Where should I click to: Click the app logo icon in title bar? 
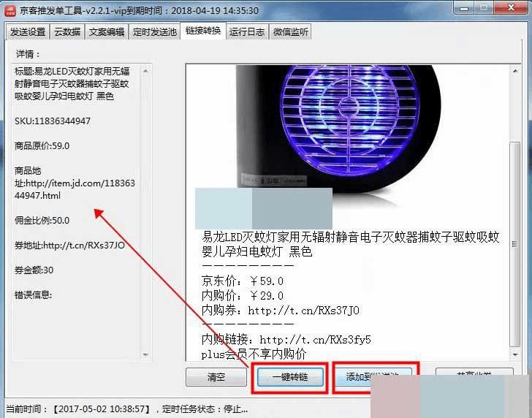10,10
